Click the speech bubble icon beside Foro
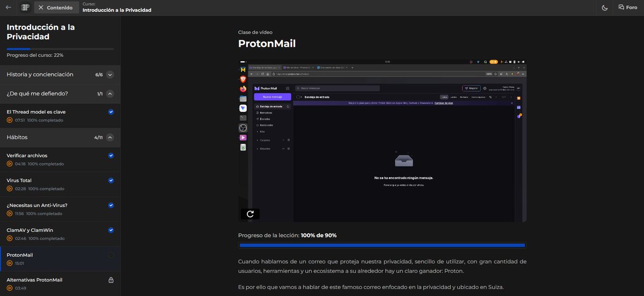 click(621, 8)
